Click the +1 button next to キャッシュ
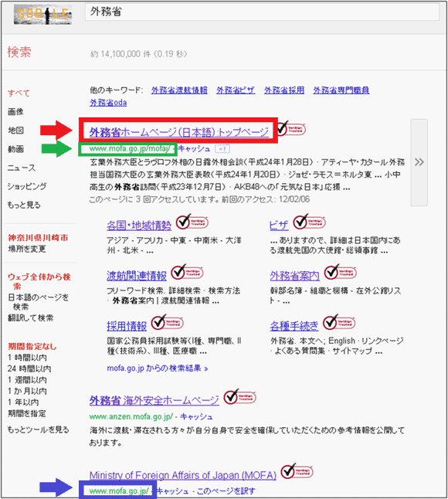448x499 pixels. (x=222, y=148)
